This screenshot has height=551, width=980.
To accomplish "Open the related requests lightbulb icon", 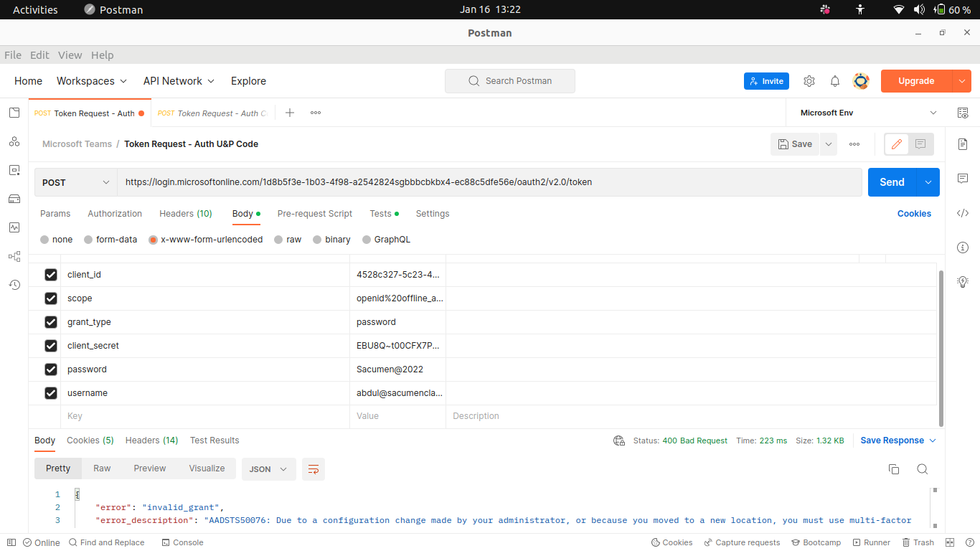I will click(x=963, y=282).
